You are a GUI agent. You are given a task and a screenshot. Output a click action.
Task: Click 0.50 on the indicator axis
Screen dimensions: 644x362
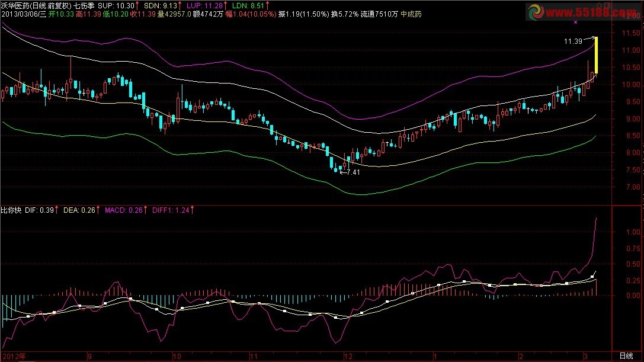click(x=633, y=264)
